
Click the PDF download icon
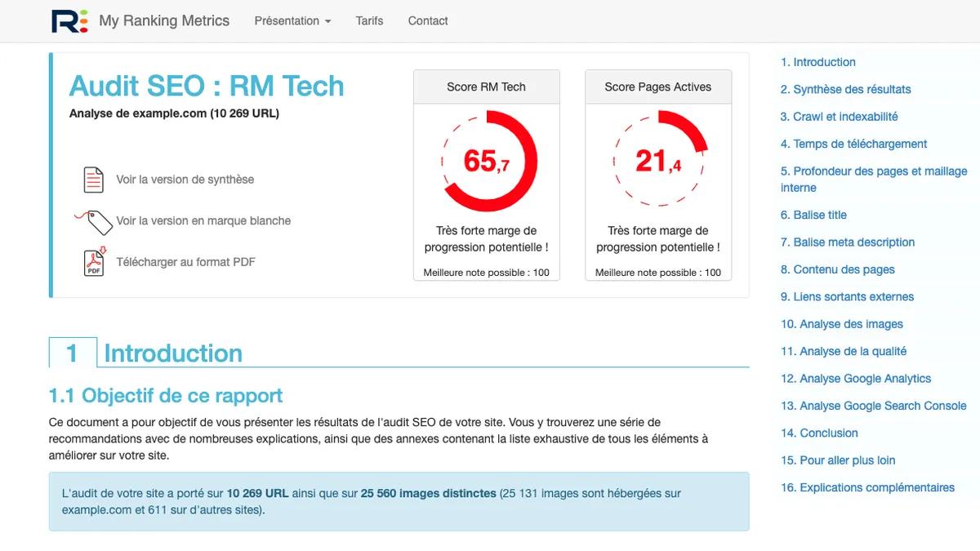coord(95,262)
